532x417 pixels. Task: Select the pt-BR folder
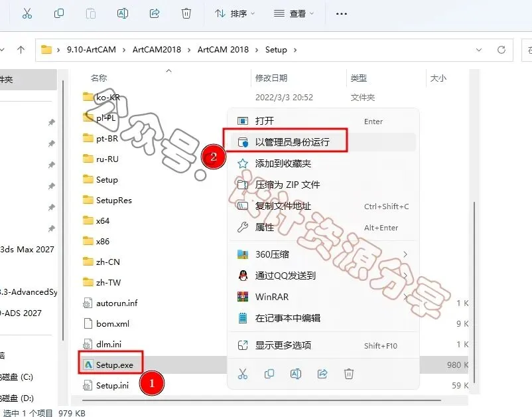click(107, 139)
